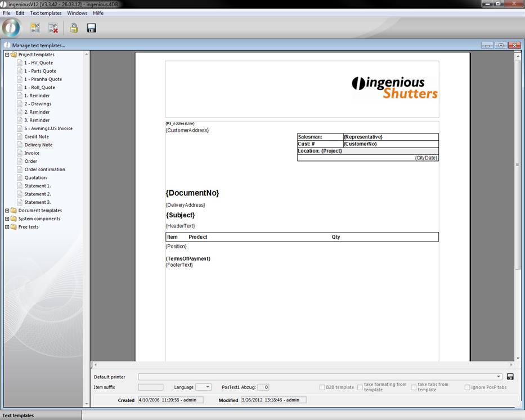Click the ingenious round logo button
Screen dimensions: 525x420
(11, 27)
